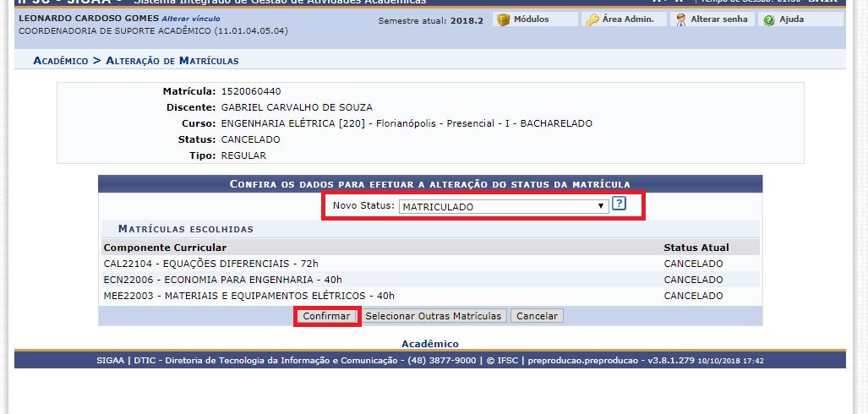Image resolution: width=868 pixels, height=414 pixels.
Task: Go to Acadêmico in the breadcrumb
Action: [61, 61]
